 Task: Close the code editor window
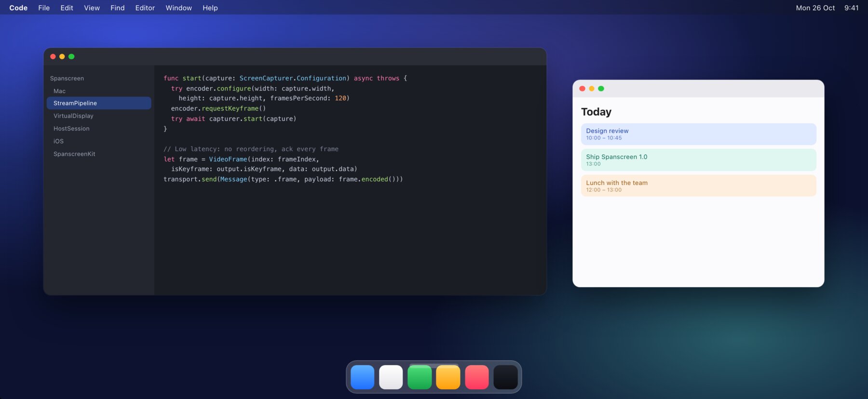tap(53, 56)
